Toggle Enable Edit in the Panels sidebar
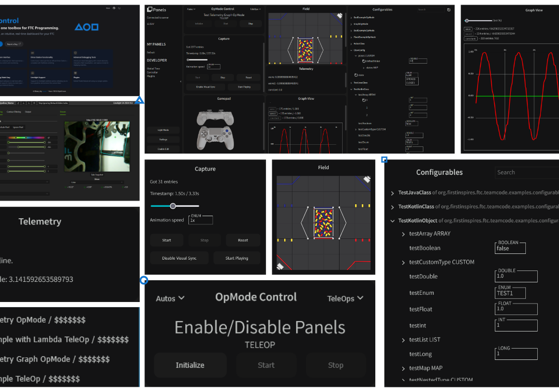The height and width of the screenshot is (392, 559). (163, 149)
